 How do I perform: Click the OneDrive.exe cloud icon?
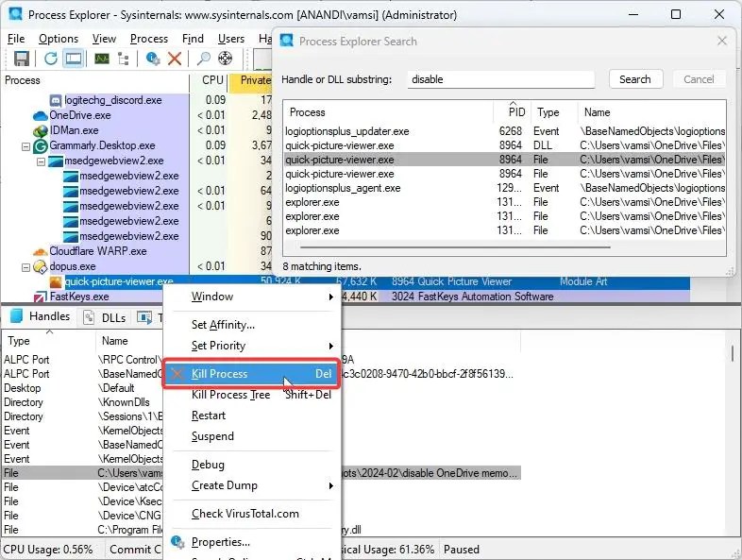[x=41, y=115]
